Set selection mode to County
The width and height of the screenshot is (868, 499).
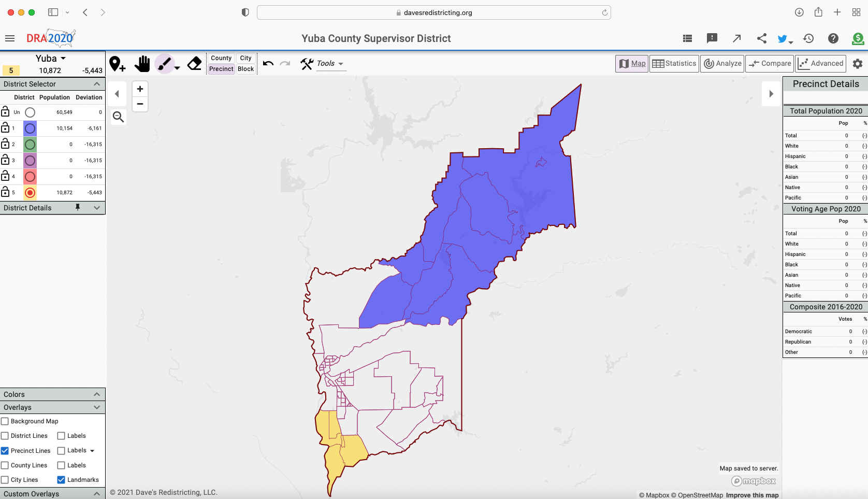[x=221, y=58]
